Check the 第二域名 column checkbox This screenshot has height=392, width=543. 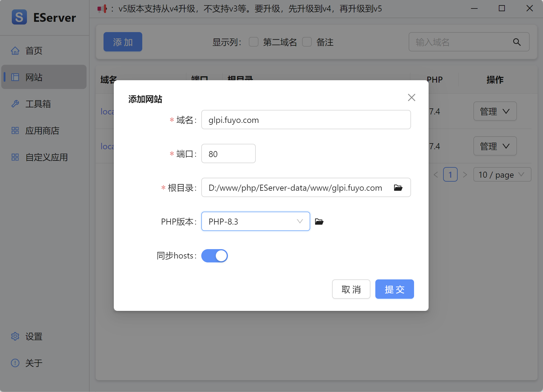coord(254,42)
